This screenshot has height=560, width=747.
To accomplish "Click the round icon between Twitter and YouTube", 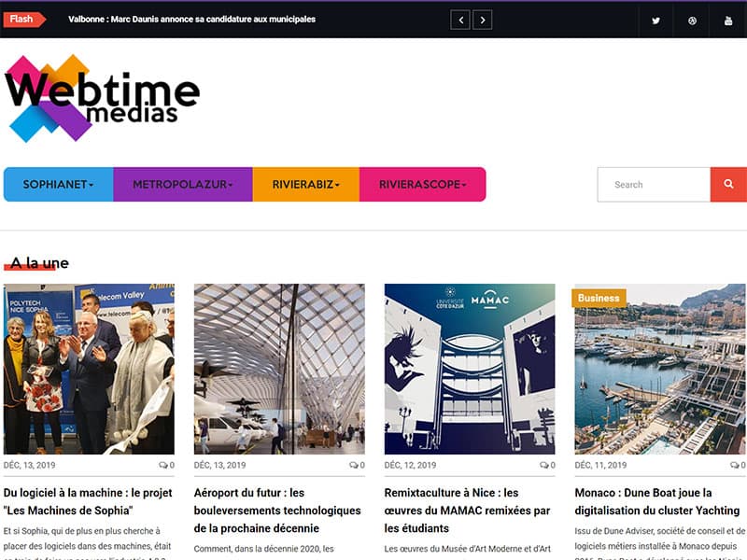I will tap(692, 21).
